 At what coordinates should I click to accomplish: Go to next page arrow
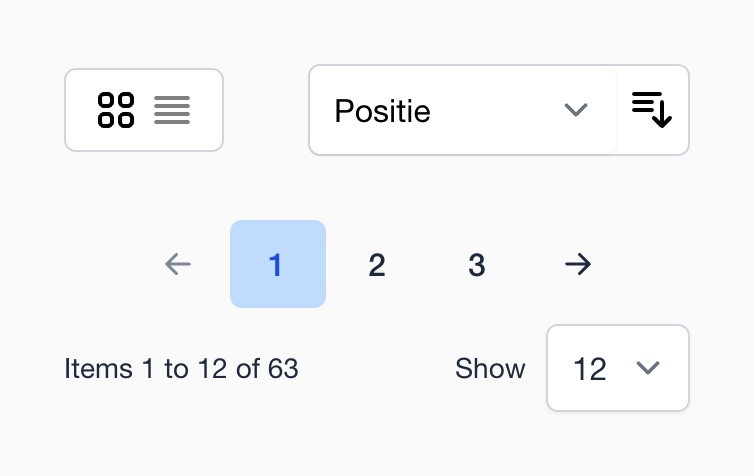tap(578, 264)
